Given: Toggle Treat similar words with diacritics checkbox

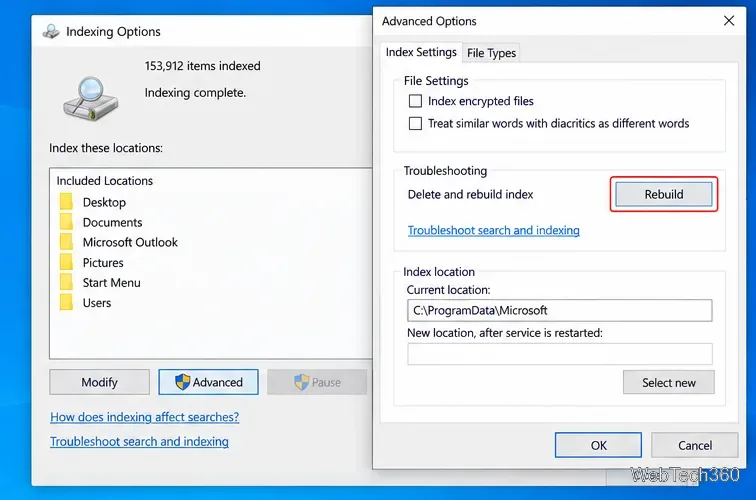Looking at the screenshot, I should click(415, 123).
